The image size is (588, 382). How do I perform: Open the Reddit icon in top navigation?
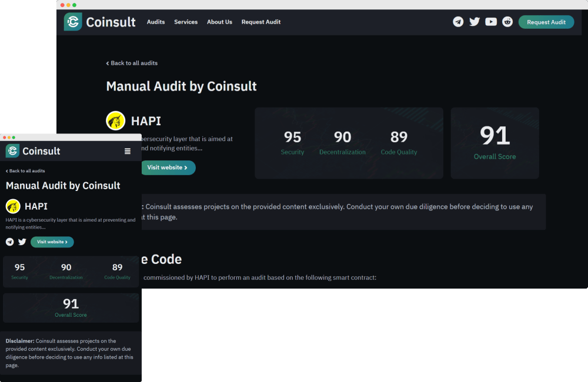(x=507, y=22)
